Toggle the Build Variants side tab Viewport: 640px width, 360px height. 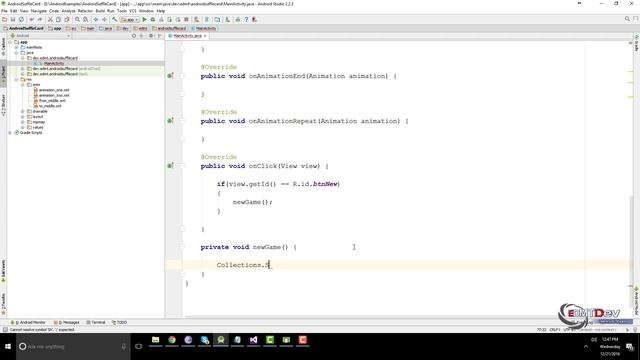pos(3,271)
